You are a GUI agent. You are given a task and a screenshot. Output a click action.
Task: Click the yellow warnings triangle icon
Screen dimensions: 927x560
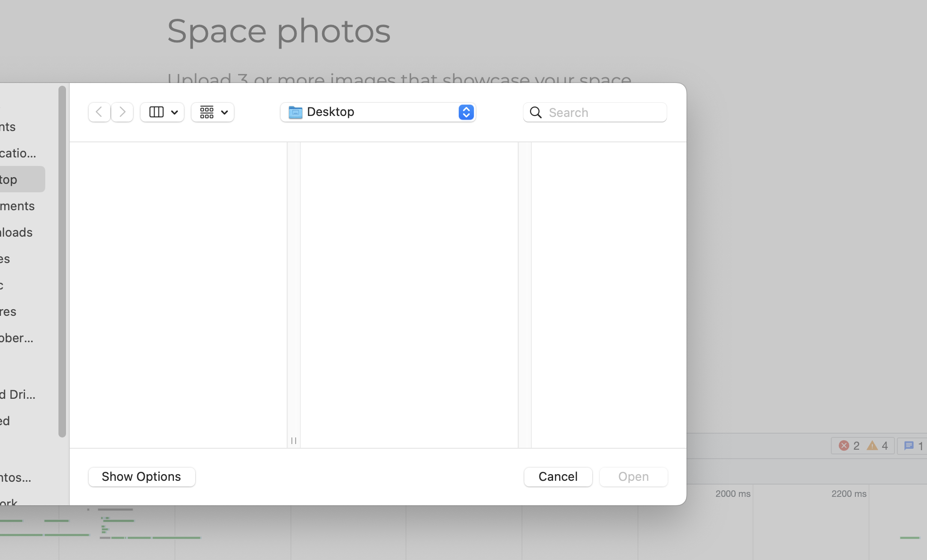coord(872,445)
